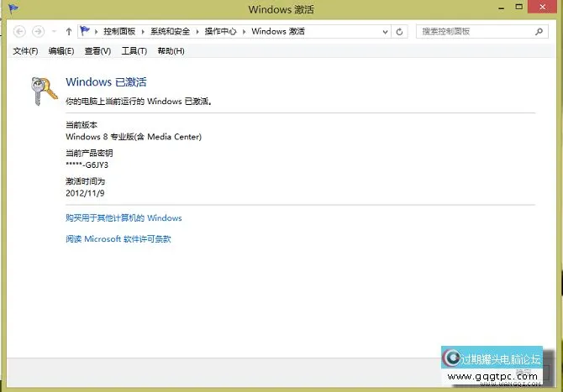This screenshot has height=392, width=563.
Task: Refresh the Windows 激活 page
Action: click(x=399, y=32)
